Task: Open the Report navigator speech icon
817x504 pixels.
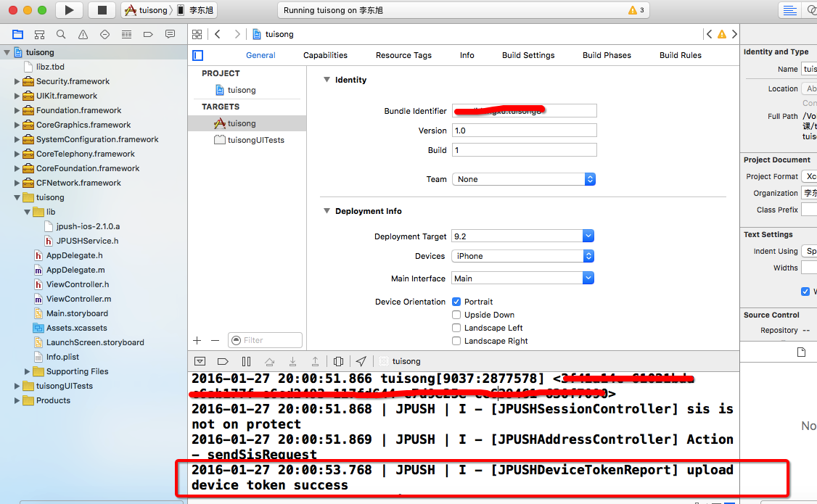Action: pyautogui.click(x=170, y=34)
